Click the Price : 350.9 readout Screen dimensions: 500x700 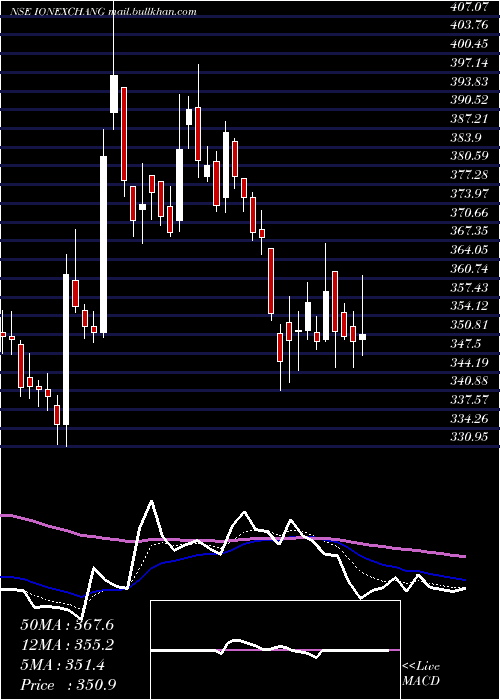[x=68, y=685]
